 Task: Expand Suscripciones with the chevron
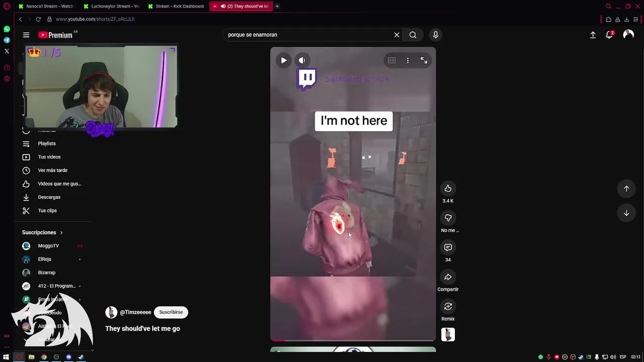click(x=61, y=233)
